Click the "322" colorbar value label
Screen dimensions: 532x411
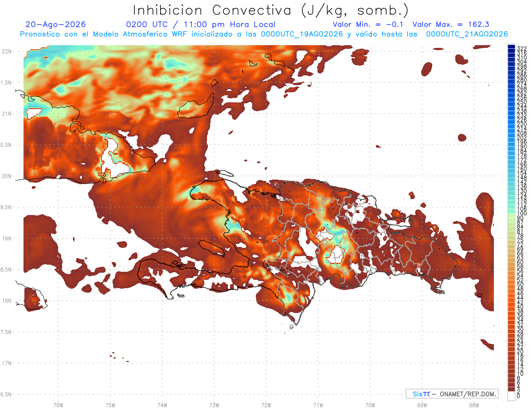(x=521, y=48)
